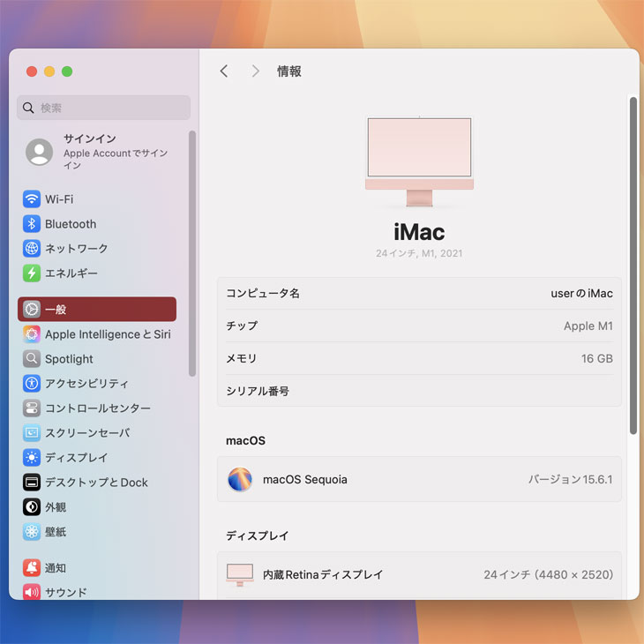Select the エネルギー lightning icon
The image size is (644, 644).
(32, 273)
